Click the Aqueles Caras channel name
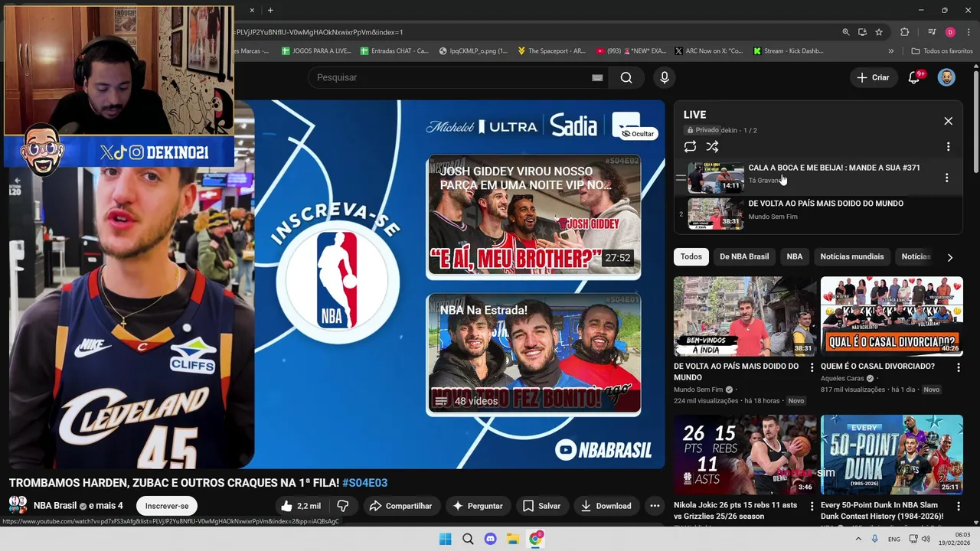Viewport: 980px width, 551px height. pos(842,378)
